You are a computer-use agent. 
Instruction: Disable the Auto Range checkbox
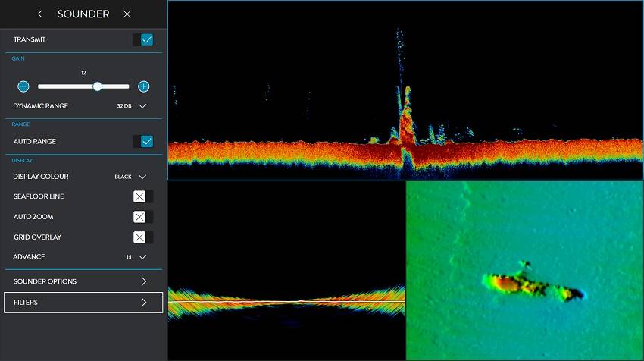[x=146, y=141]
